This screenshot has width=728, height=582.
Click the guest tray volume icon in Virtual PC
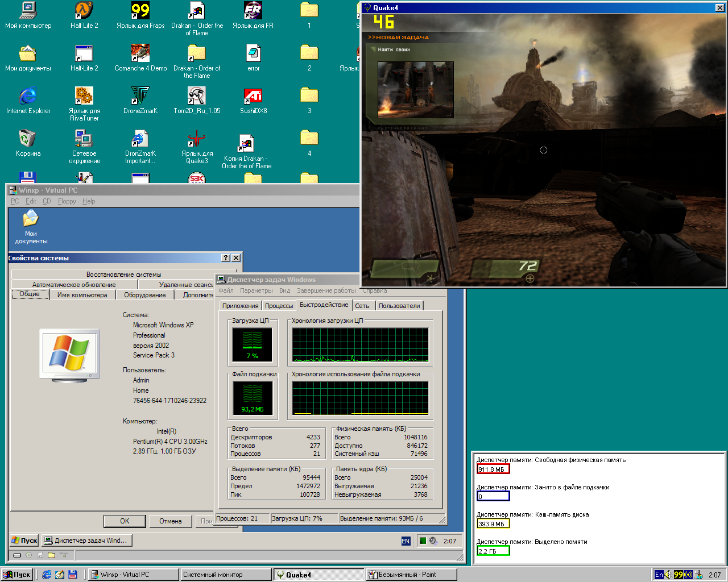pyautogui.click(x=433, y=541)
